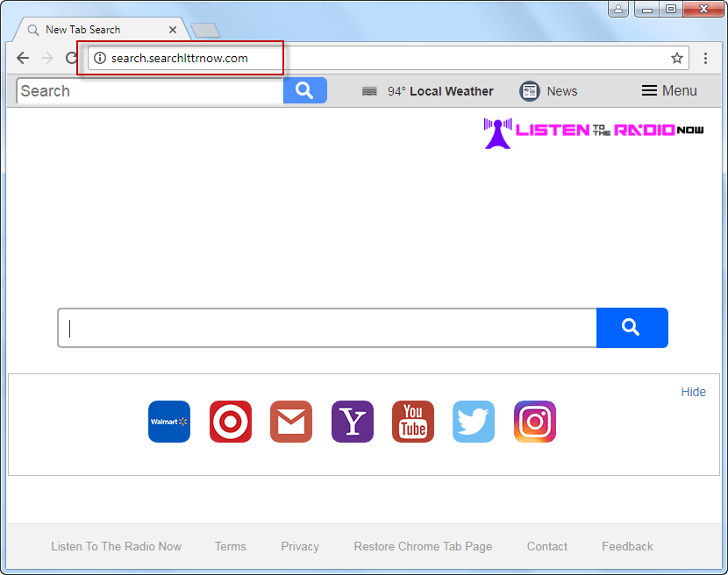View site information icon in address bar
This screenshot has height=575, width=728.
click(100, 58)
